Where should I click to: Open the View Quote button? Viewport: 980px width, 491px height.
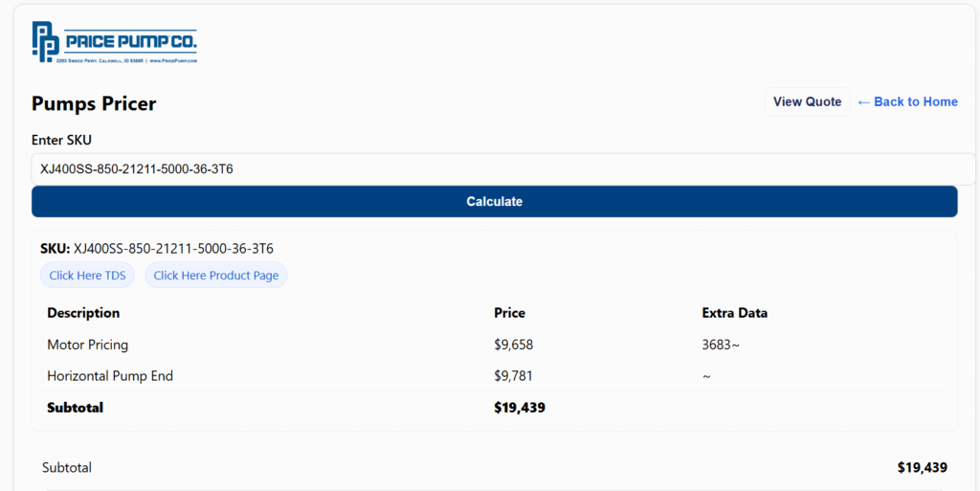click(807, 102)
